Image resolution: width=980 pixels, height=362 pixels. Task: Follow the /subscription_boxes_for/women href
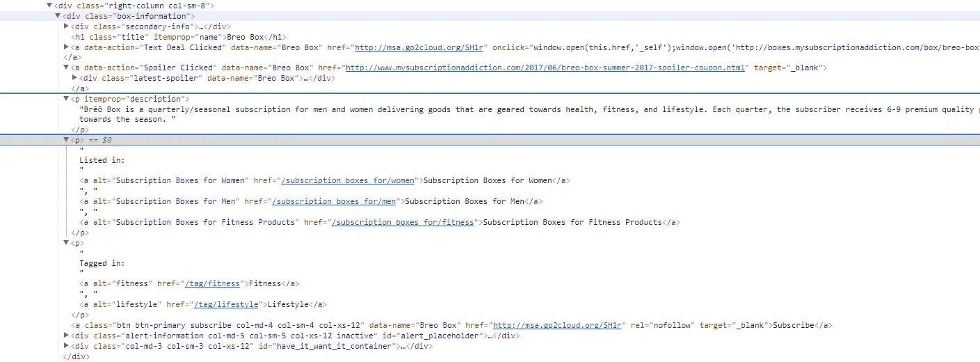point(349,181)
